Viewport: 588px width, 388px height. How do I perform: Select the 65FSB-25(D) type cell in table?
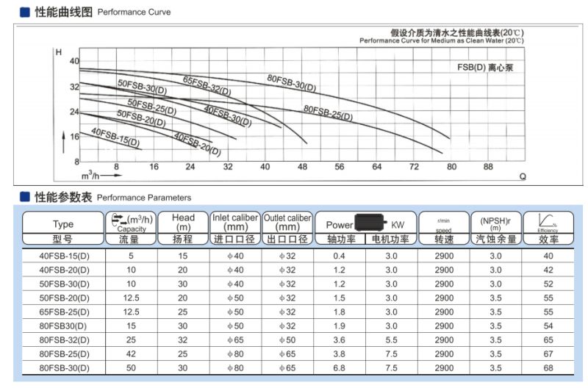[64, 312]
